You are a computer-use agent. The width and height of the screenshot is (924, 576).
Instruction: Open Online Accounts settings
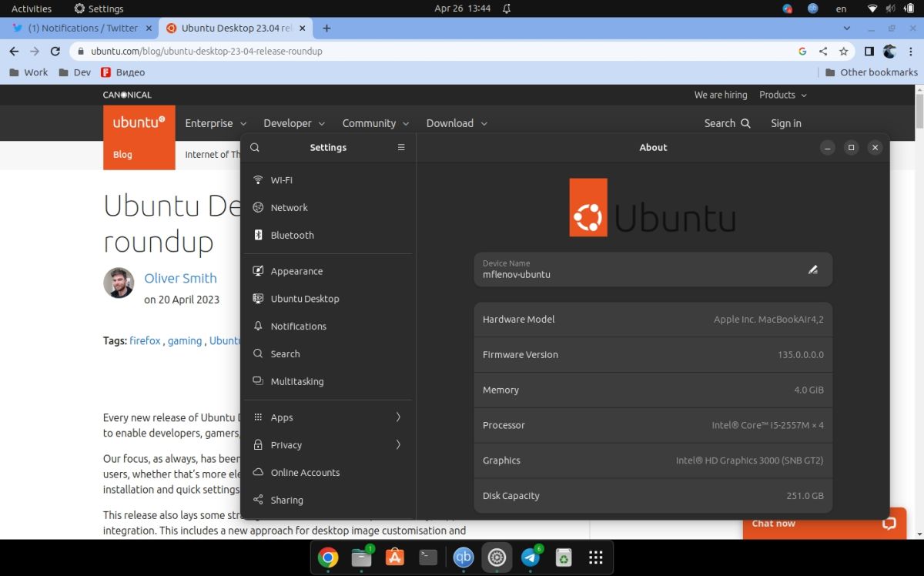tap(328, 473)
